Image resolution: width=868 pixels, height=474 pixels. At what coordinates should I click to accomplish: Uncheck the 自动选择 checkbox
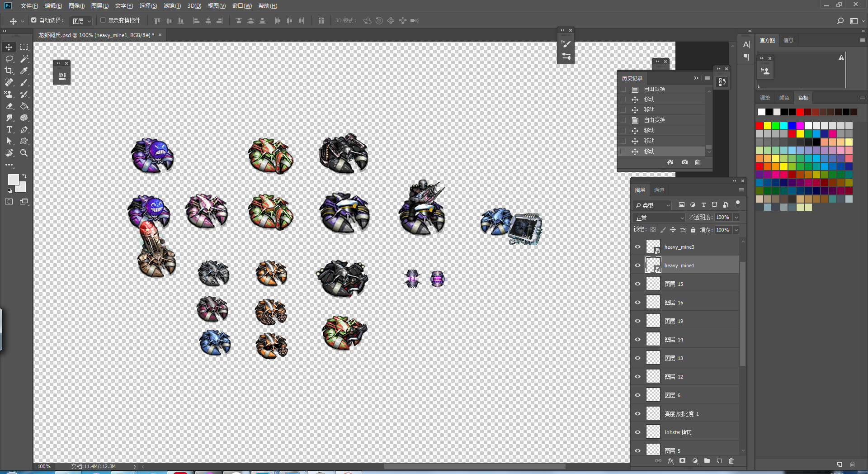(x=34, y=20)
